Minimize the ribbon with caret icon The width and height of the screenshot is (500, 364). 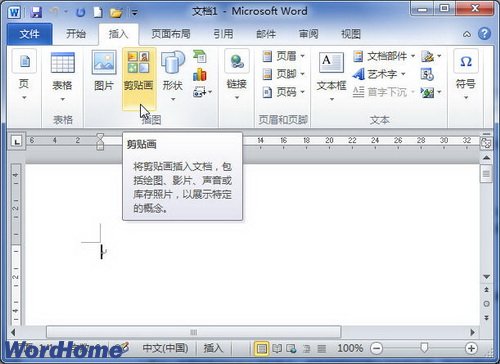coord(467,34)
